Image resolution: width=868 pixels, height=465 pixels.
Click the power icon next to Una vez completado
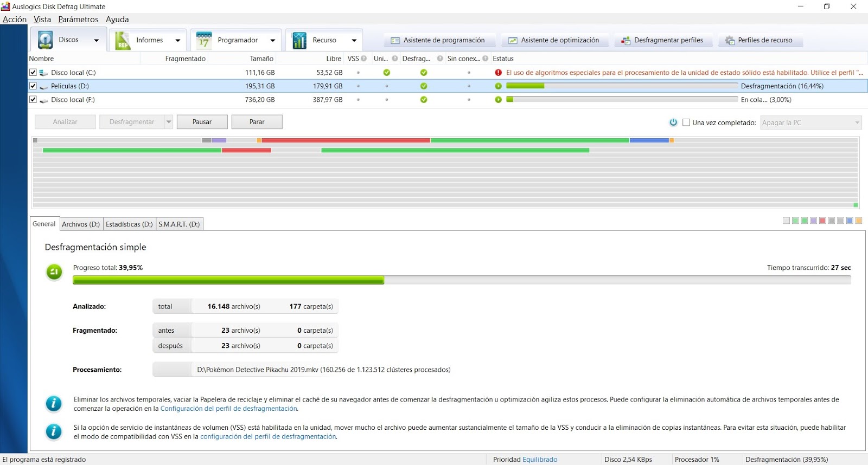[673, 122]
